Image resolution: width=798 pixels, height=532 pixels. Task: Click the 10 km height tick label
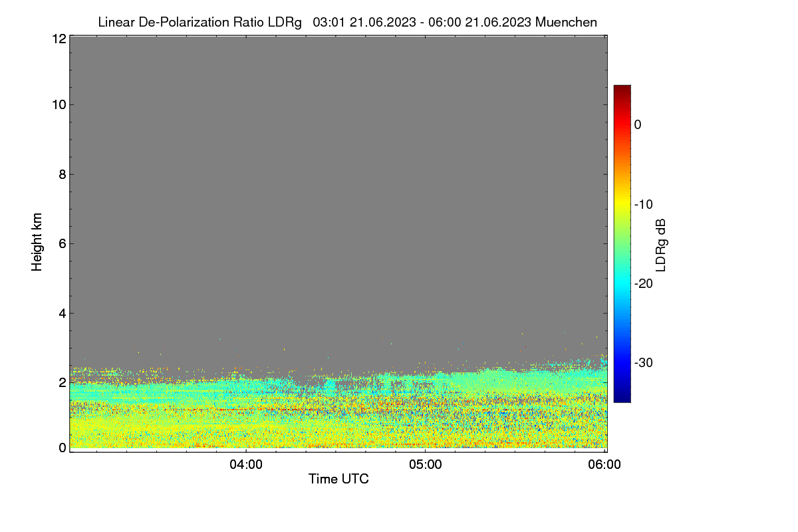coord(58,104)
